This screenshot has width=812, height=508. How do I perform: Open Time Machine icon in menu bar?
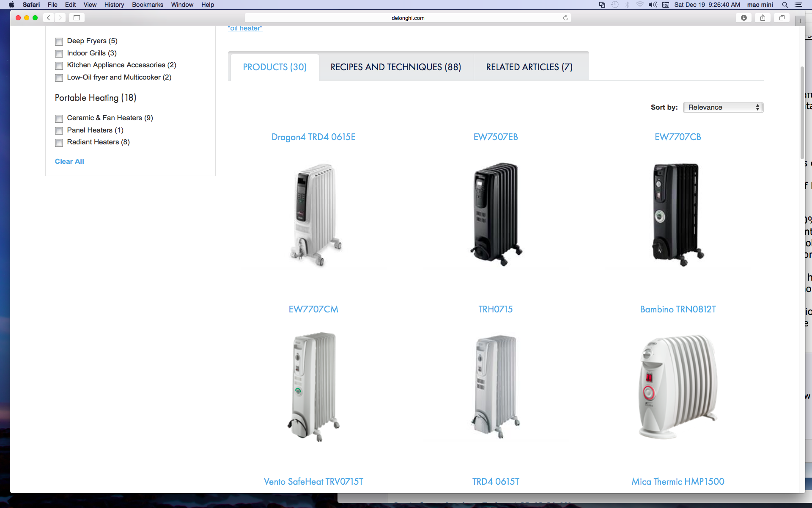click(x=615, y=5)
